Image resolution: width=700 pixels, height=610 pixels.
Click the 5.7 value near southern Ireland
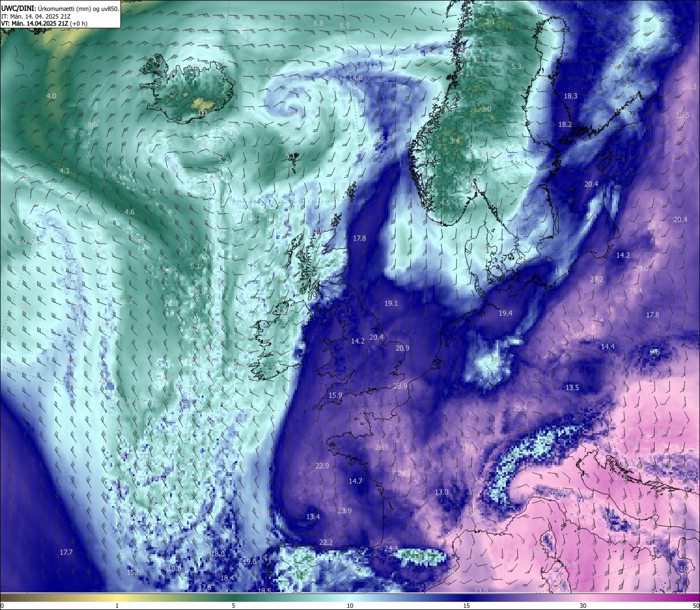[x=269, y=369]
